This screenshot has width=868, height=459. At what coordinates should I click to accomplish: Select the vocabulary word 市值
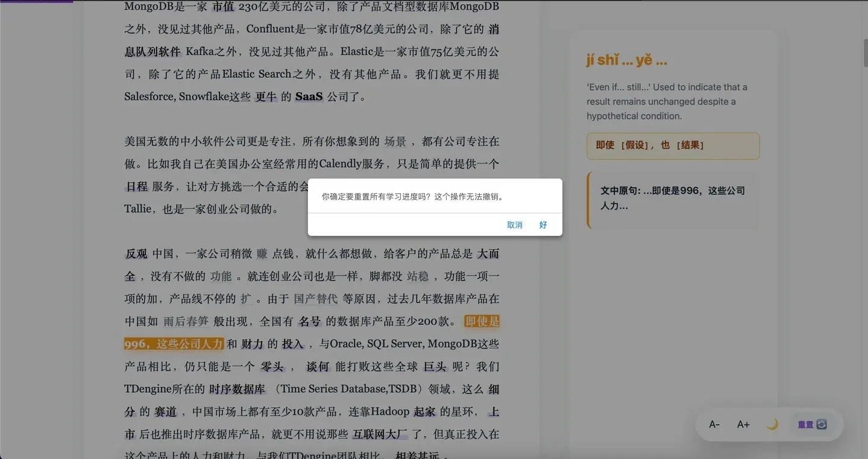pyautogui.click(x=224, y=7)
